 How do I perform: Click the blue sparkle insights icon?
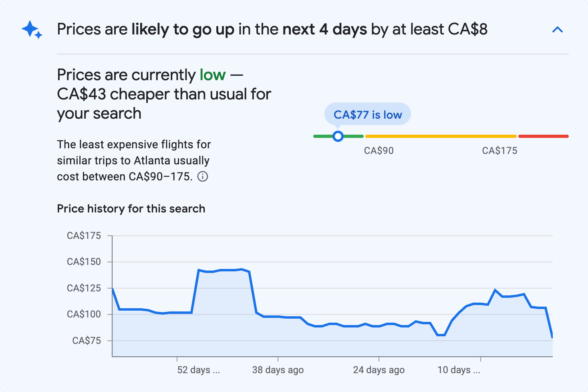[32, 30]
